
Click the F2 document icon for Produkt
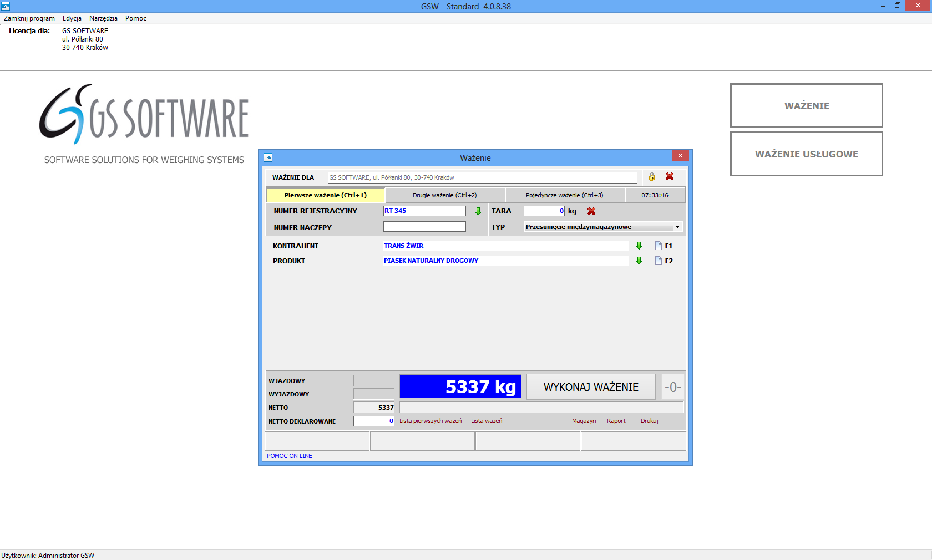659,261
